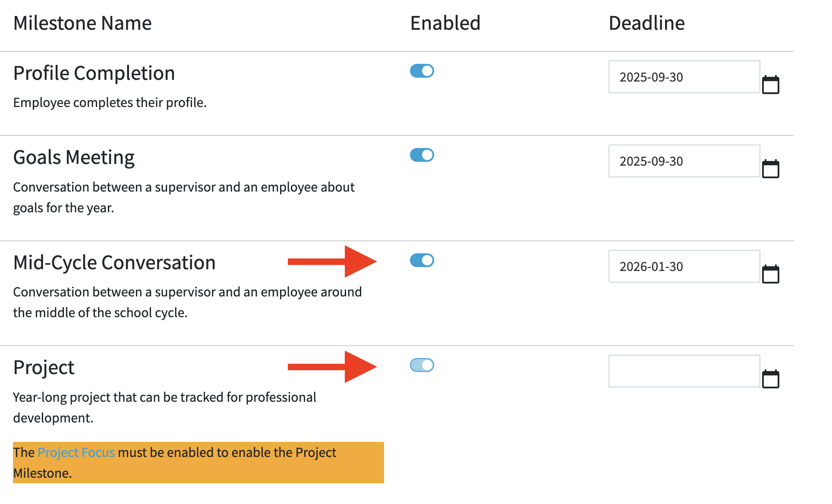Toggle the Project milestone switch
Viewport: 832px width, 504px height.
(x=422, y=365)
